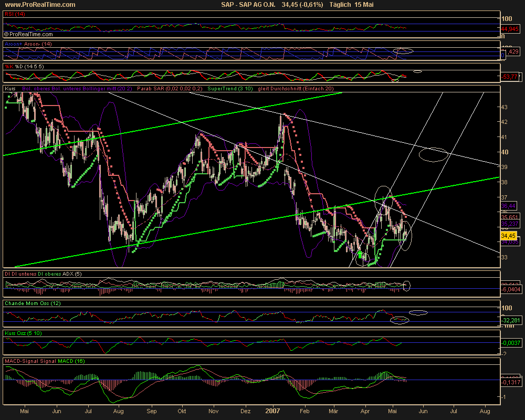
Task: Click the Okt month marker on time axis
Action: click(183, 412)
